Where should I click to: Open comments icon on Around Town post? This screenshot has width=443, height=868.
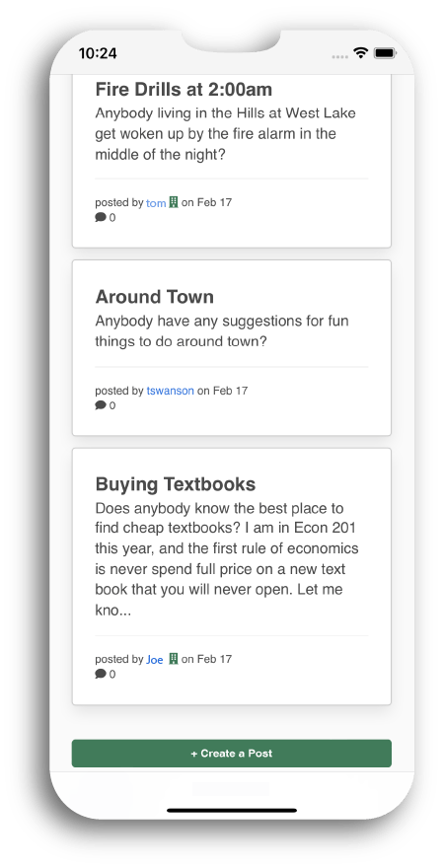click(x=101, y=405)
